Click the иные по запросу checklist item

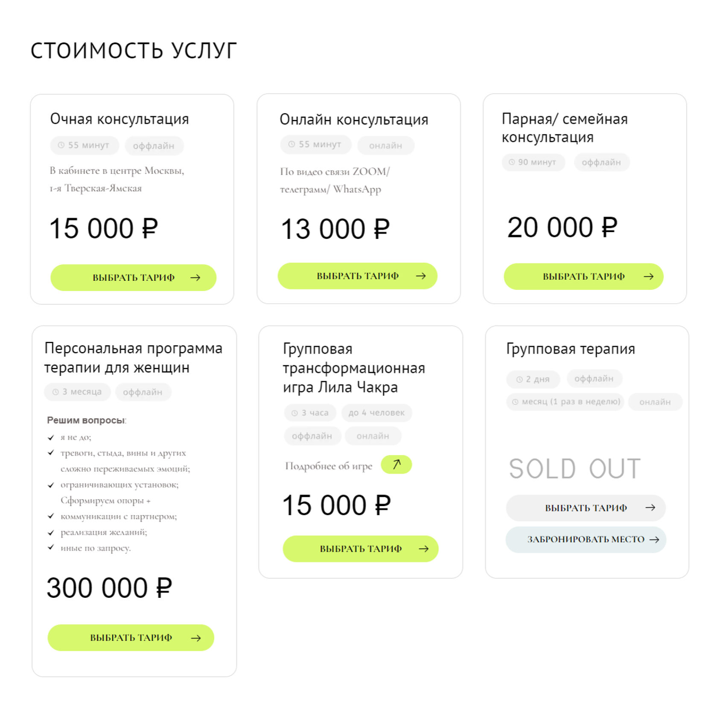click(x=96, y=548)
